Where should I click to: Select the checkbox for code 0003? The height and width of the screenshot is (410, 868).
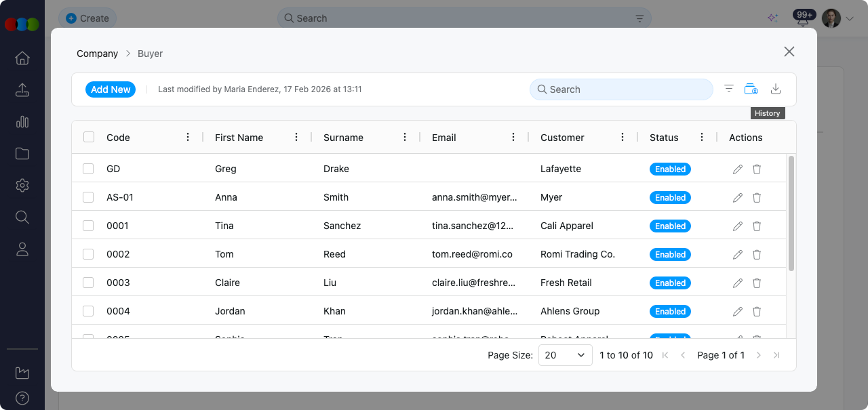88,283
